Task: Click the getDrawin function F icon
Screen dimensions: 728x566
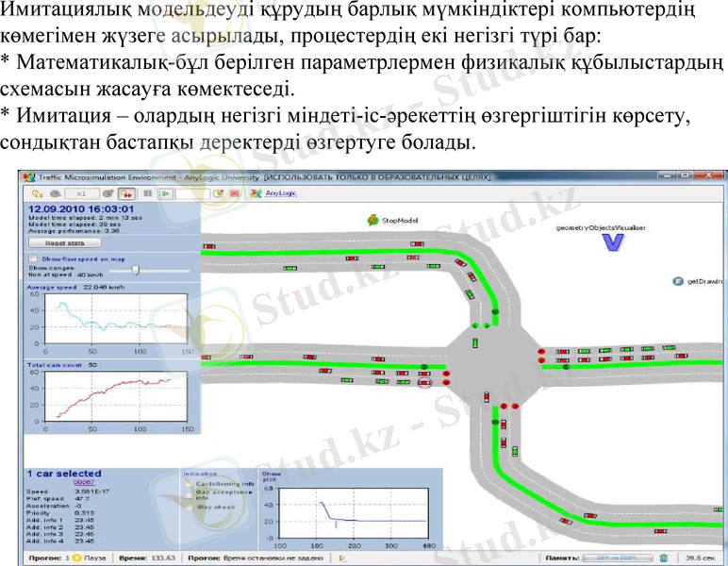Action: click(677, 281)
